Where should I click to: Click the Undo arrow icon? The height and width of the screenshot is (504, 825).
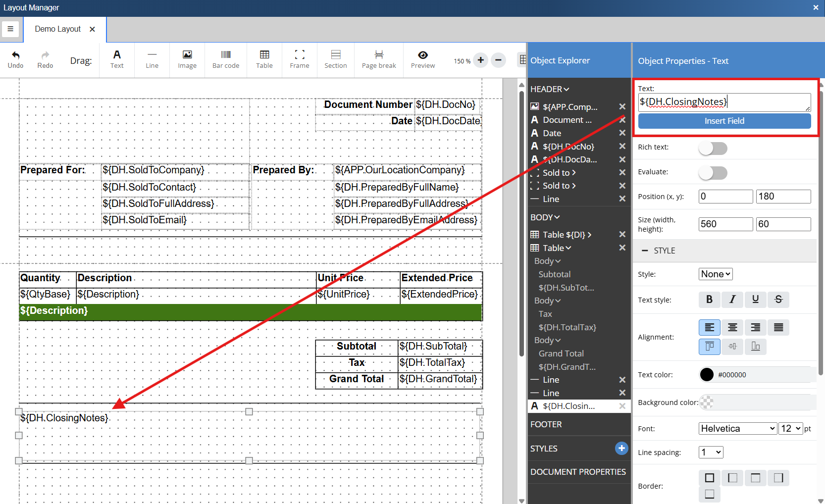pyautogui.click(x=15, y=55)
